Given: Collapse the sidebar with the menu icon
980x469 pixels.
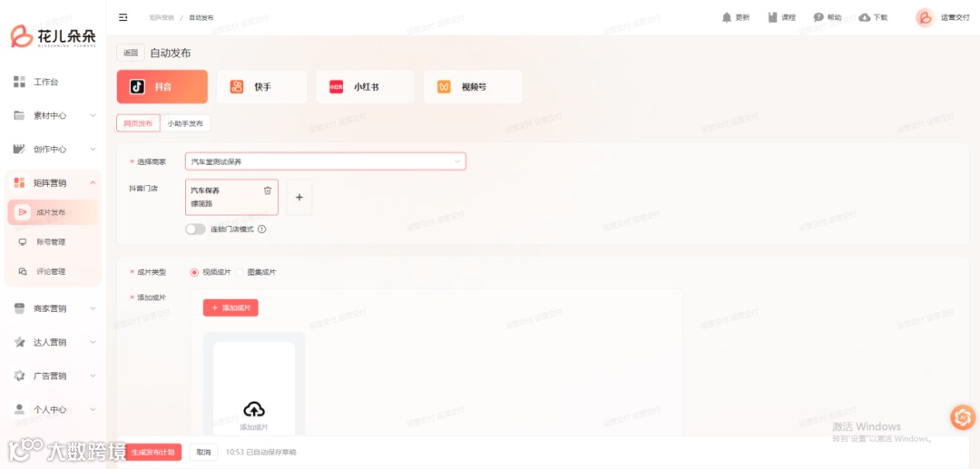Looking at the screenshot, I should click(123, 17).
